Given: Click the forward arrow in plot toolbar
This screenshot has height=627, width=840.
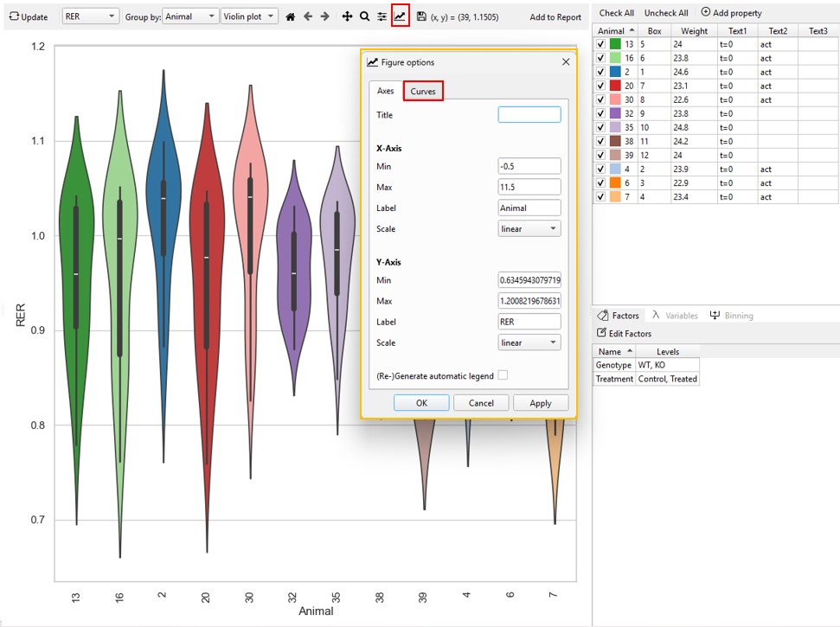Looking at the screenshot, I should pyautogui.click(x=325, y=16).
